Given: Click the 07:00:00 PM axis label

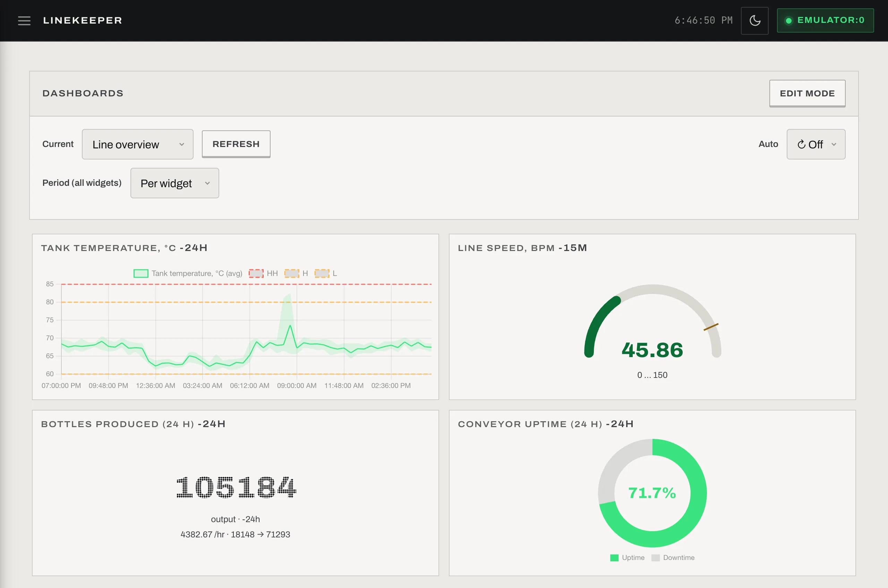Looking at the screenshot, I should (x=61, y=386).
